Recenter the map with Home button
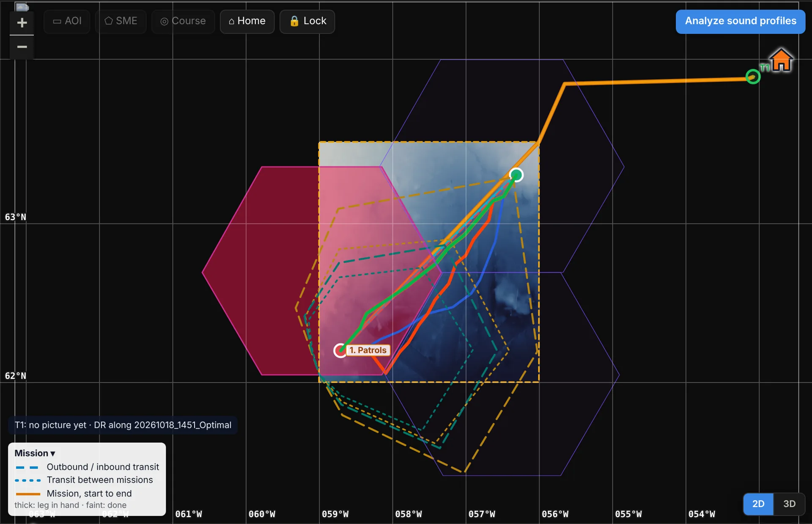812x524 pixels. click(x=247, y=21)
